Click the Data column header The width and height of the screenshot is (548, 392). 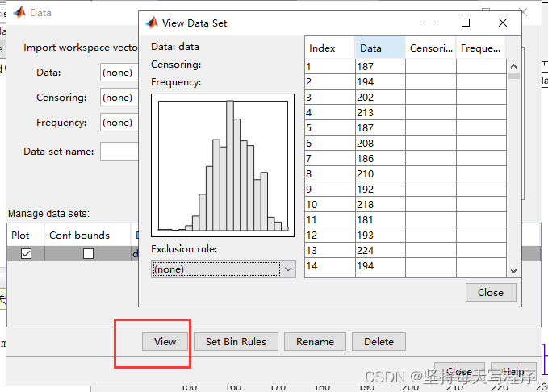380,48
